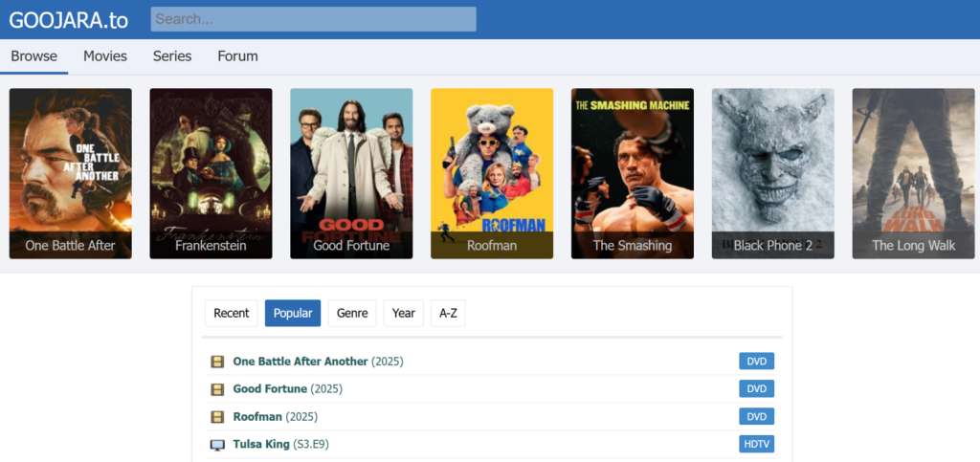Filter the list by Year
This screenshot has width=980, height=462.
pyautogui.click(x=403, y=314)
